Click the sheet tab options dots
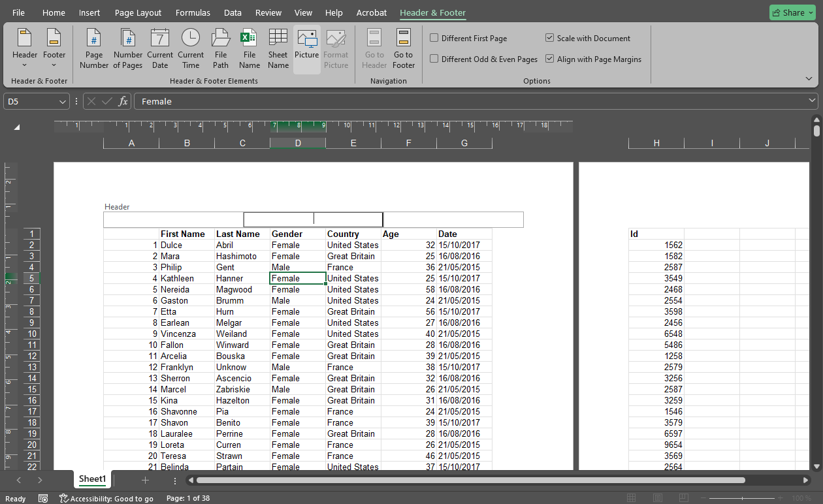The height and width of the screenshot is (504, 823). 175,480
